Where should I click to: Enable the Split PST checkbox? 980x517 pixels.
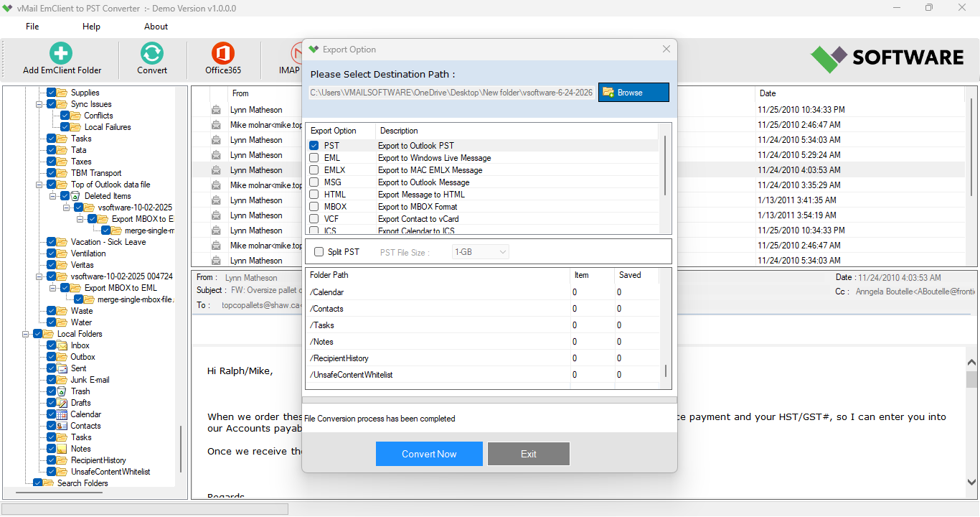[x=319, y=252]
